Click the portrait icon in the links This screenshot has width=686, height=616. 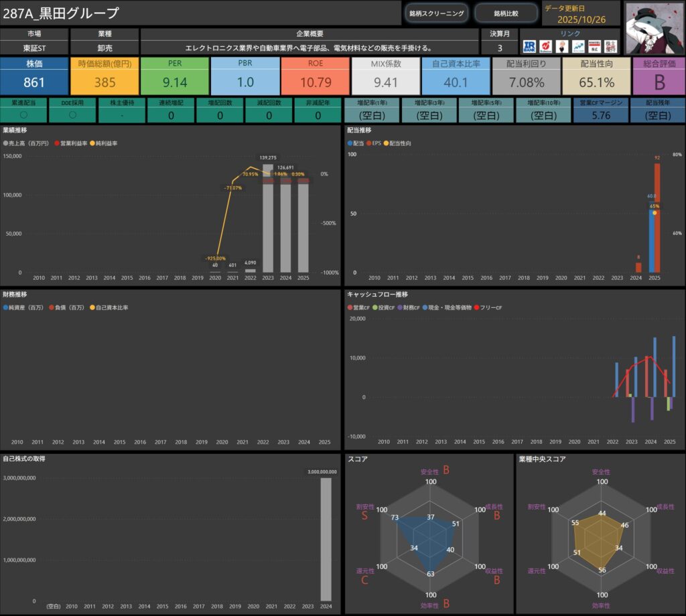(561, 46)
